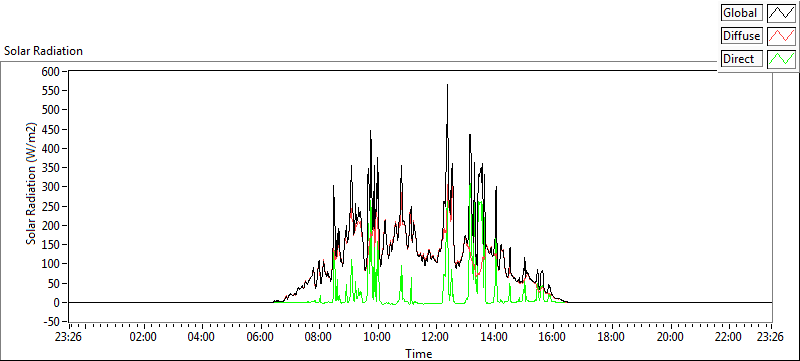Viewport: 800px width, 361px height.
Task: Click the 16:00 time axis tick label
Action: [553, 337]
